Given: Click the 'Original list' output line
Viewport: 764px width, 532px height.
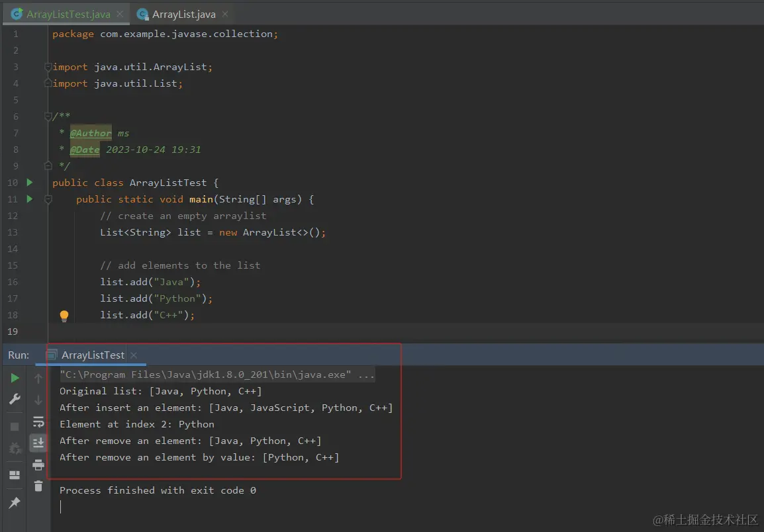Looking at the screenshot, I should click(x=160, y=391).
